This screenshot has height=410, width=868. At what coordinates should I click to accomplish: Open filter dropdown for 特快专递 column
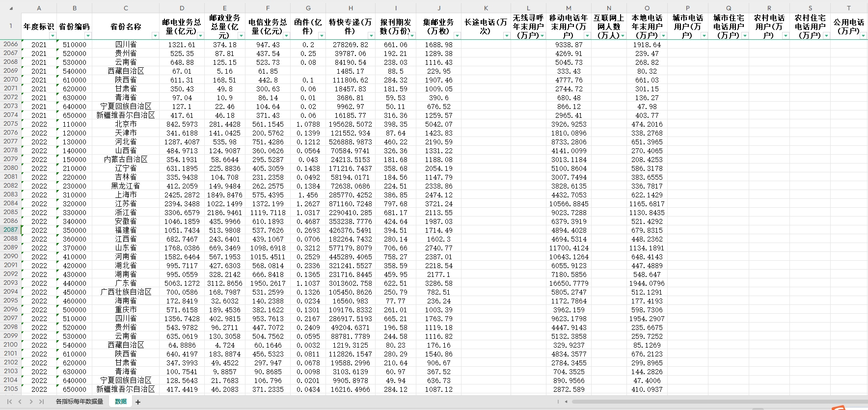371,35
